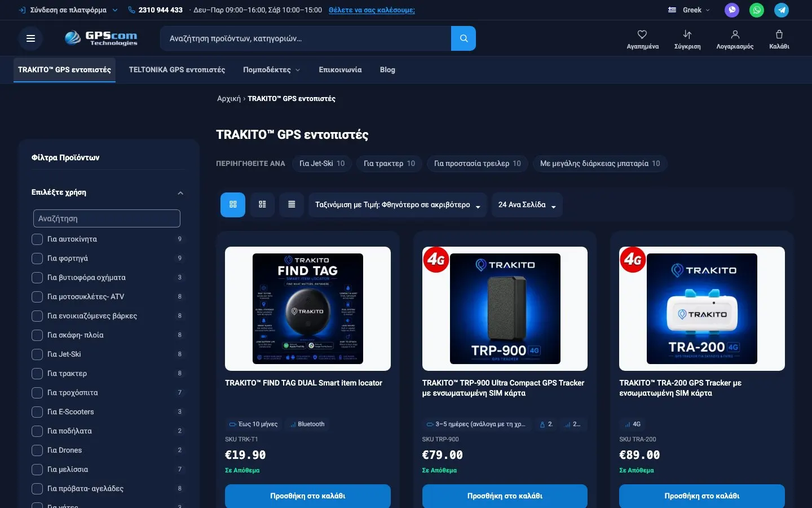812x508 pixels.
Task: Add TRP-900 tracker to cart
Action: coord(505,496)
